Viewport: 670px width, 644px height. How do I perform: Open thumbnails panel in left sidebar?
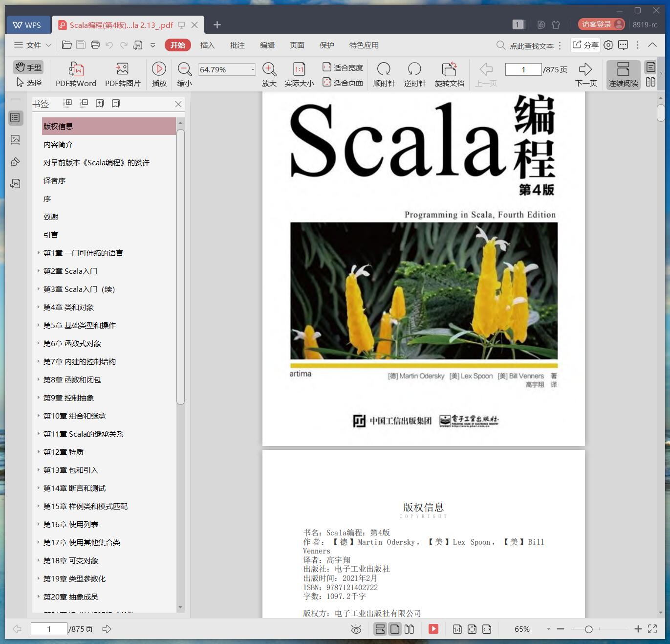point(15,140)
